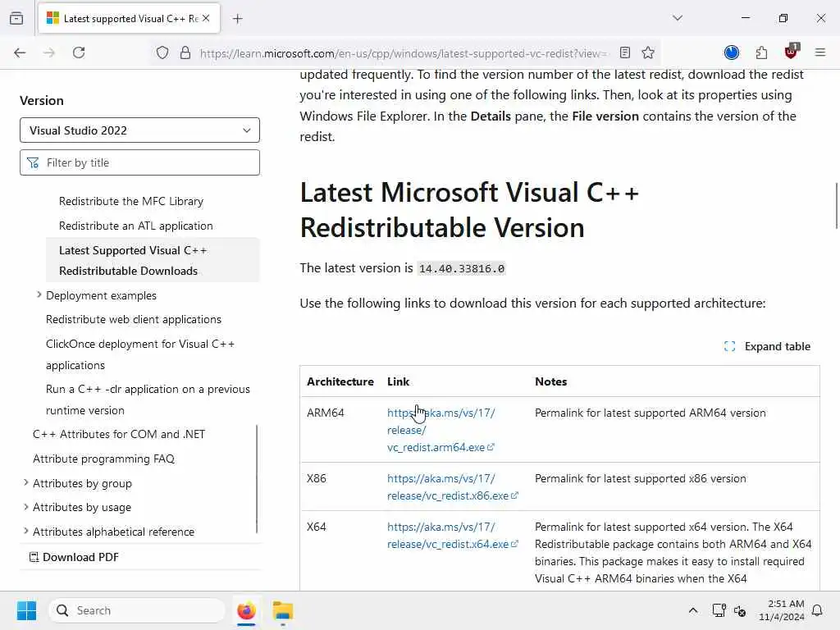Image resolution: width=840 pixels, height=630 pixels.
Task: Click the version number 14.40.33816.0
Action: point(461,268)
